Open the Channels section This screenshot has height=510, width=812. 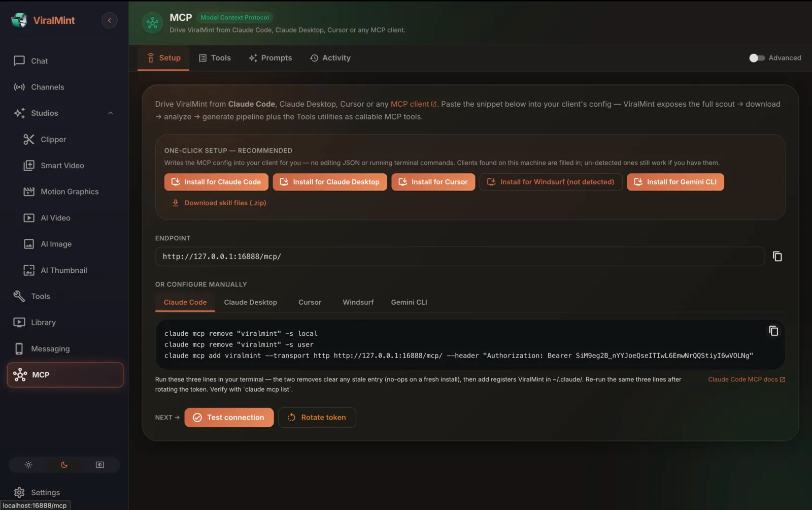tap(64, 87)
